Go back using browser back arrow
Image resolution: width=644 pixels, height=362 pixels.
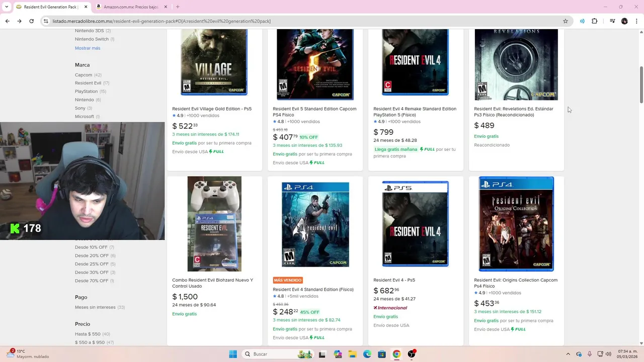point(7,21)
